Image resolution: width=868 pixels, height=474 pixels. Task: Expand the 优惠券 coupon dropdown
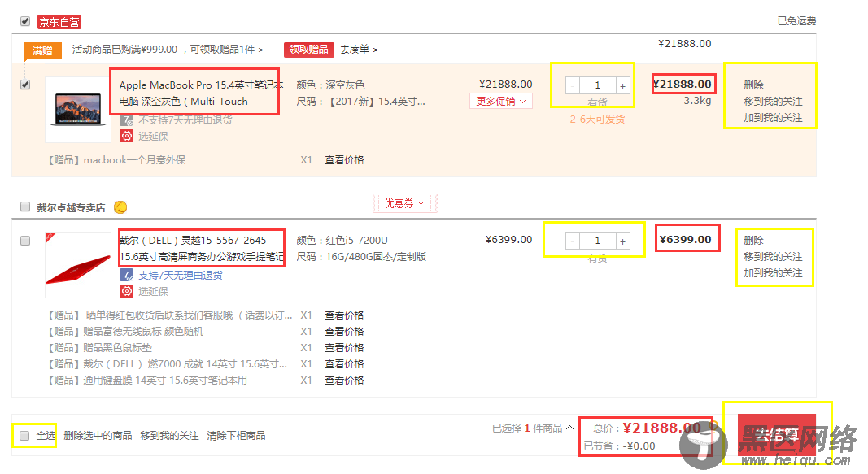[404, 203]
